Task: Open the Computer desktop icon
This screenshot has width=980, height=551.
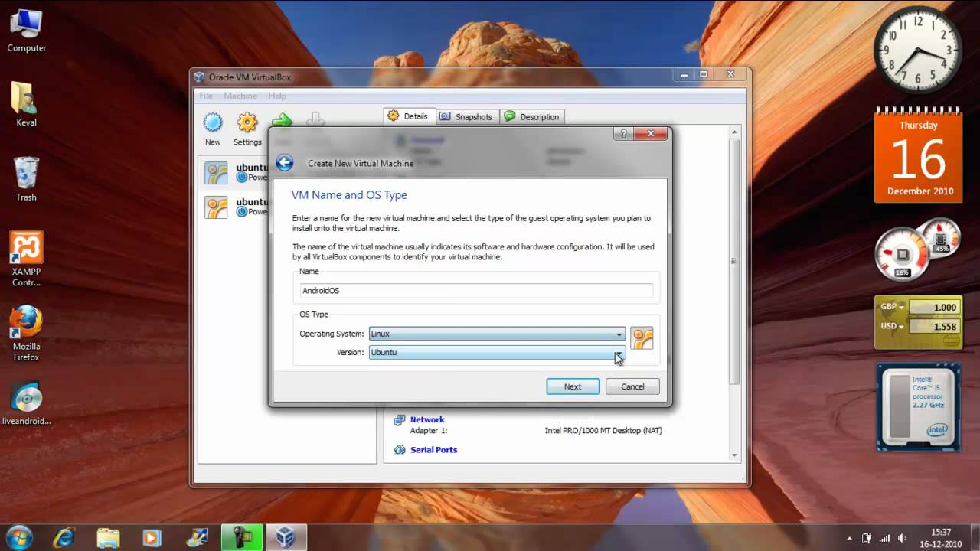Action: 26,31
